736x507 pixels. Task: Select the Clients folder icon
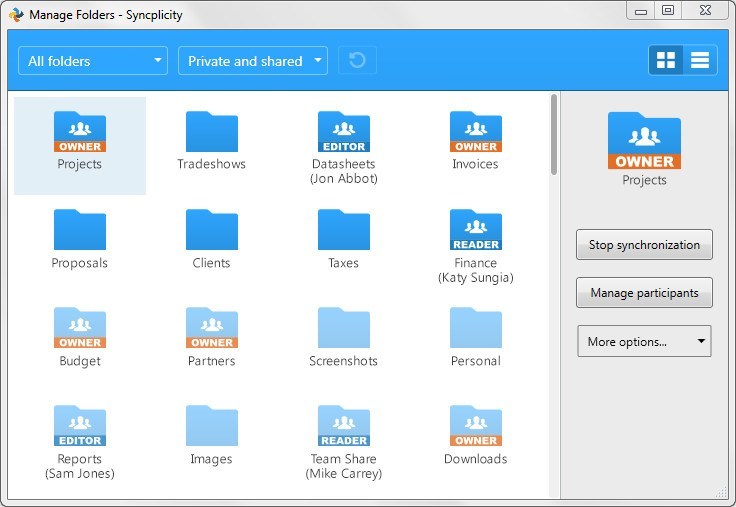tap(212, 230)
